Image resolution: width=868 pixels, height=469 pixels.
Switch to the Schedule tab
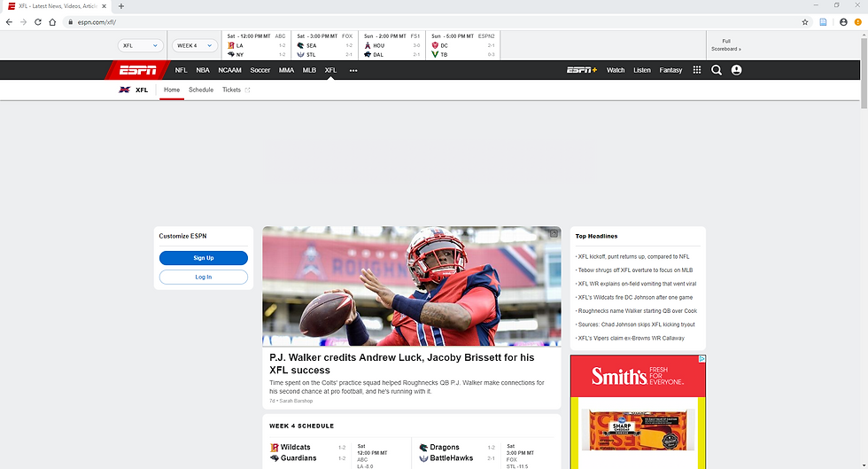coord(201,90)
